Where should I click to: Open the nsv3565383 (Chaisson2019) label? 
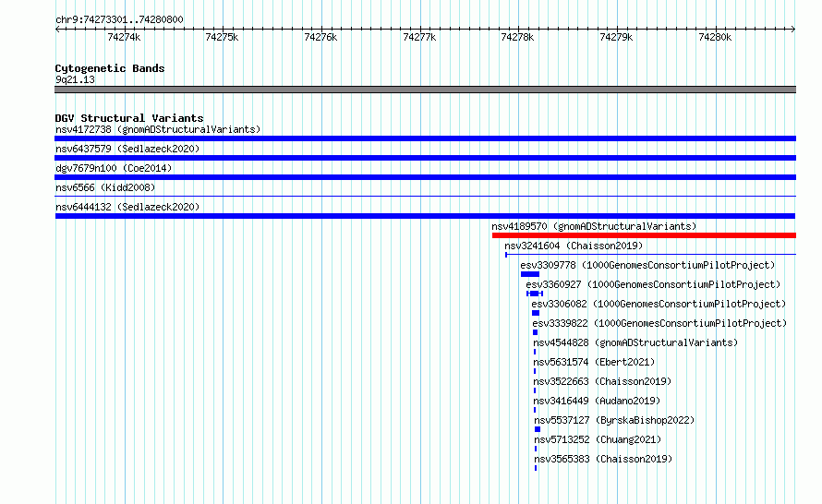(x=603, y=459)
